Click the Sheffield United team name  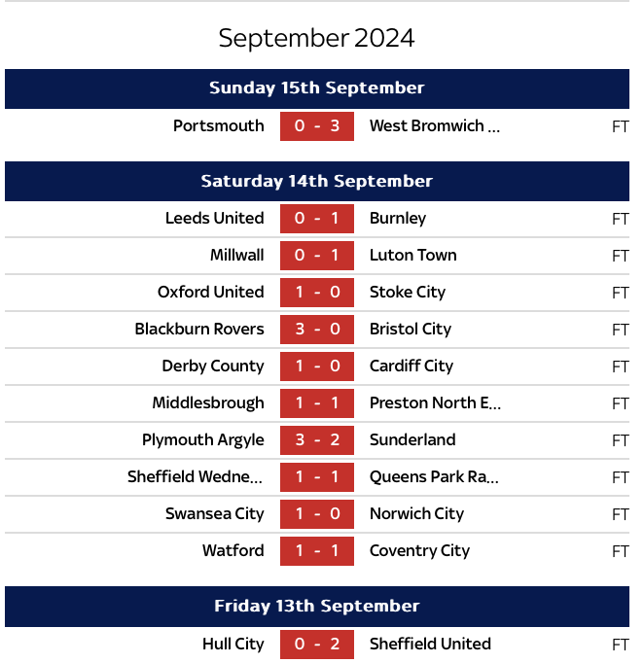430,645
